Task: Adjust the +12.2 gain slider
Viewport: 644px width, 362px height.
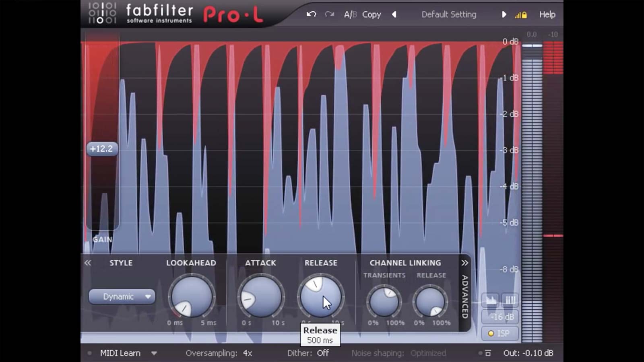Action: pos(102,148)
